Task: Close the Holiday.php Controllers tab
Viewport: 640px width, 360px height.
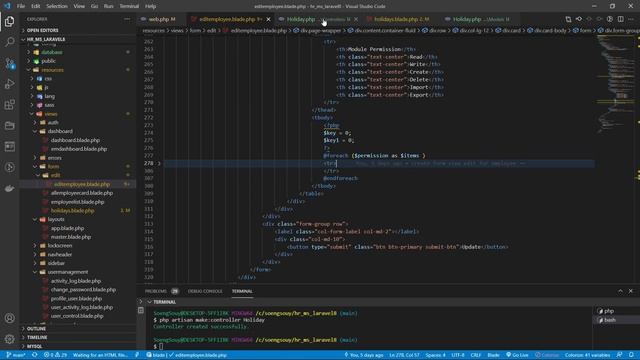Action: (x=356, y=19)
